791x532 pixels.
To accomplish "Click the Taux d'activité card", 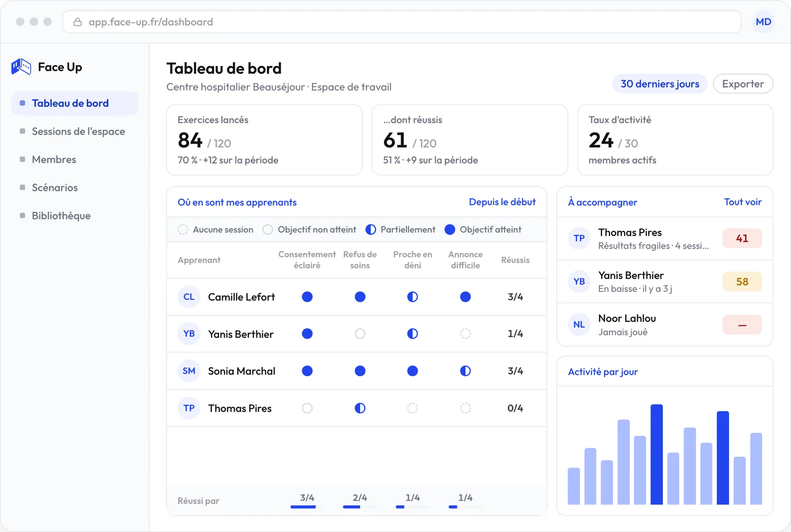I will [675, 140].
